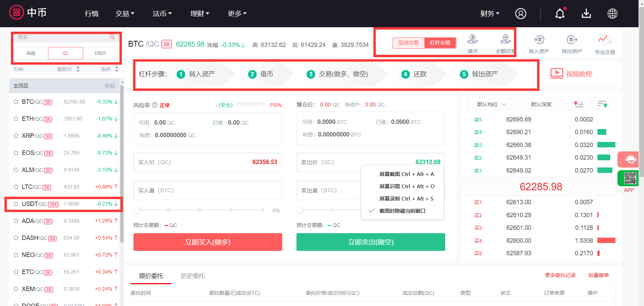The image size is (644, 306).
Task: Favorite USDT/QC with star icon
Action: point(16,204)
